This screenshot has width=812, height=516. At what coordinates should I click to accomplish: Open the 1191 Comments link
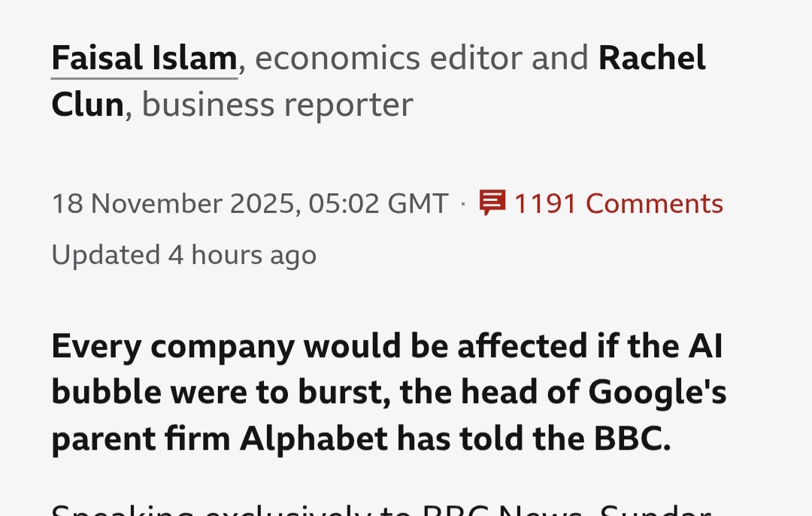[x=617, y=203]
